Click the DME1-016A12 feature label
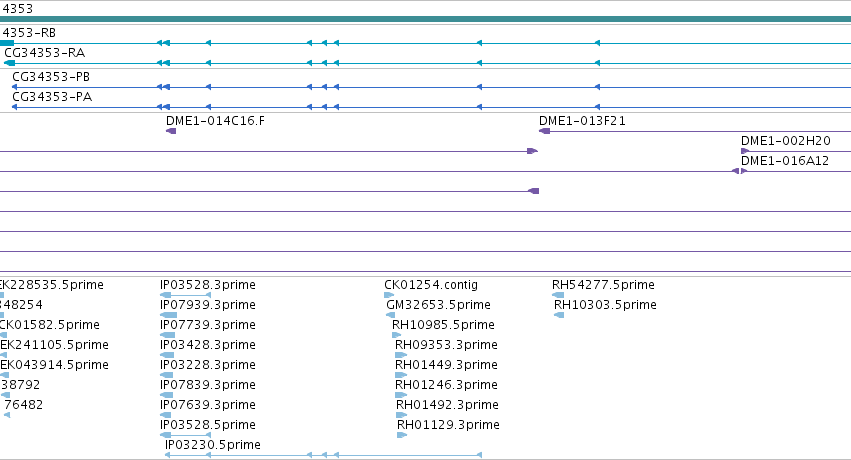Screen dimensions: 851x460 point(785,161)
